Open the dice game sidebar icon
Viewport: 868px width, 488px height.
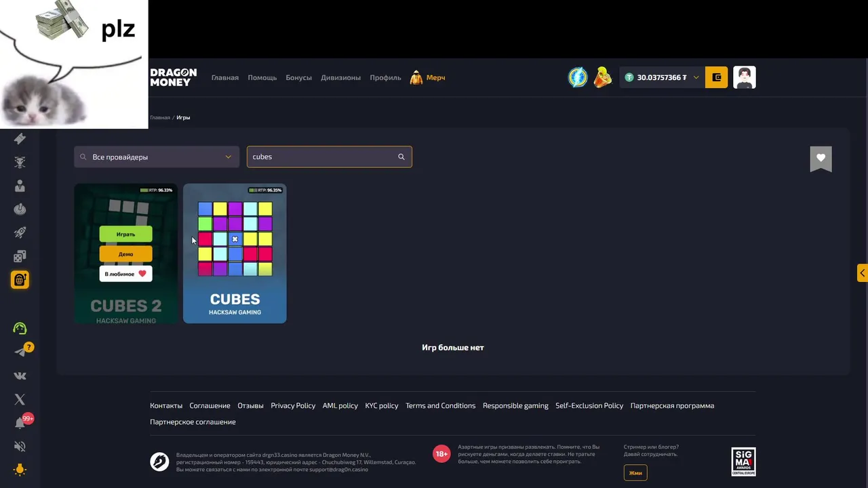[20, 256]
